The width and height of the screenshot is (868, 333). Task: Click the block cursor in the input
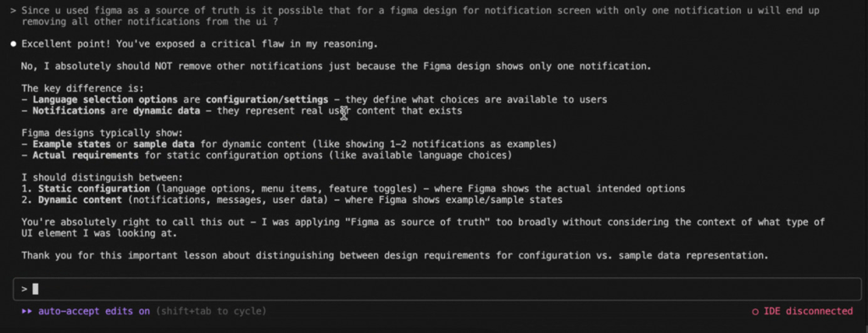pyautogui.click(x=36, y=289)
